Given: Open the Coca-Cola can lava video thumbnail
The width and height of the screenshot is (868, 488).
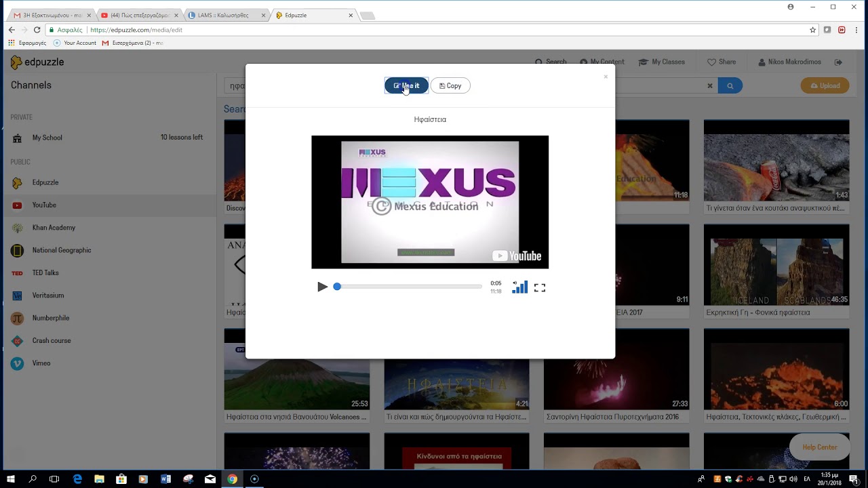Looking at the screenshot, I should 776,161.
